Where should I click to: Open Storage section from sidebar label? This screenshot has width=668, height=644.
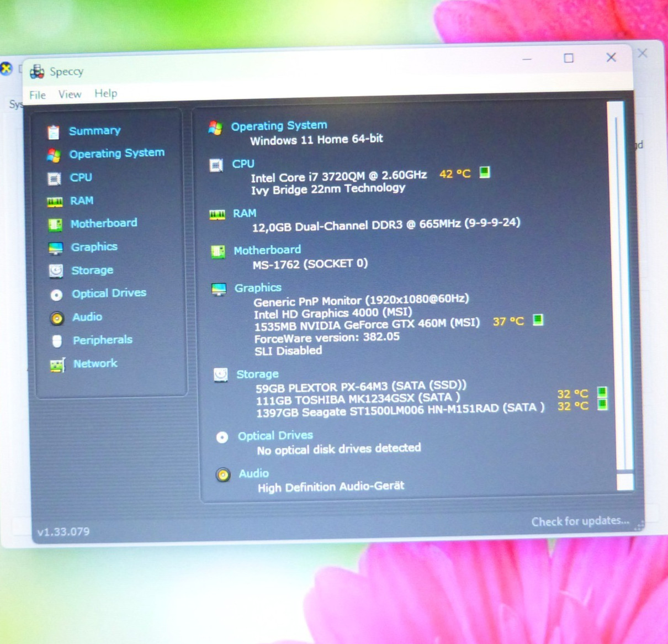click(92, 270)
